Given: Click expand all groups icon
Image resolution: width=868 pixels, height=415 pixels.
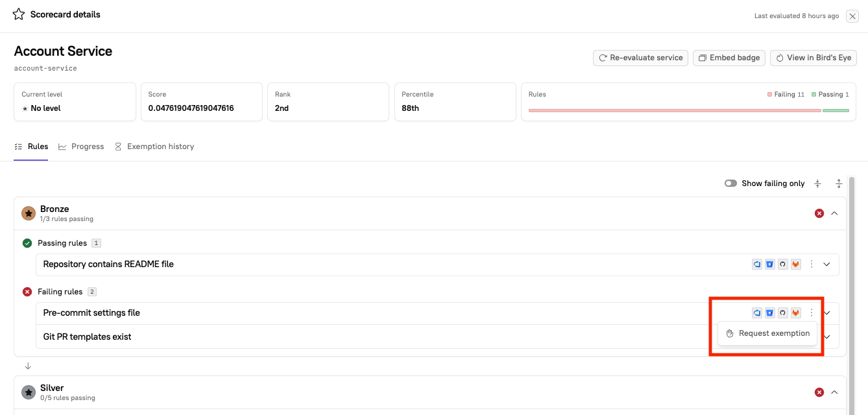Looking at the screenshot, I should pos(839,184).
